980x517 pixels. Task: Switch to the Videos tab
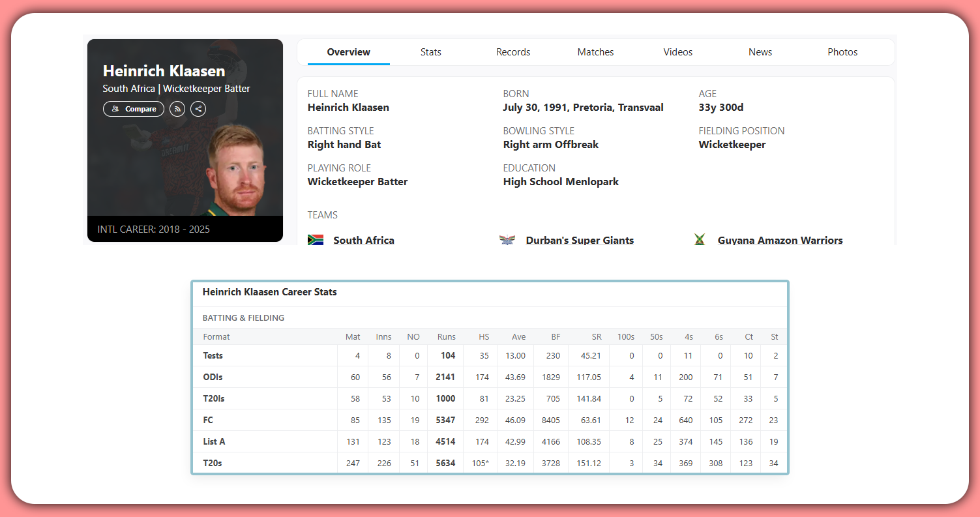tap(677, 52)
